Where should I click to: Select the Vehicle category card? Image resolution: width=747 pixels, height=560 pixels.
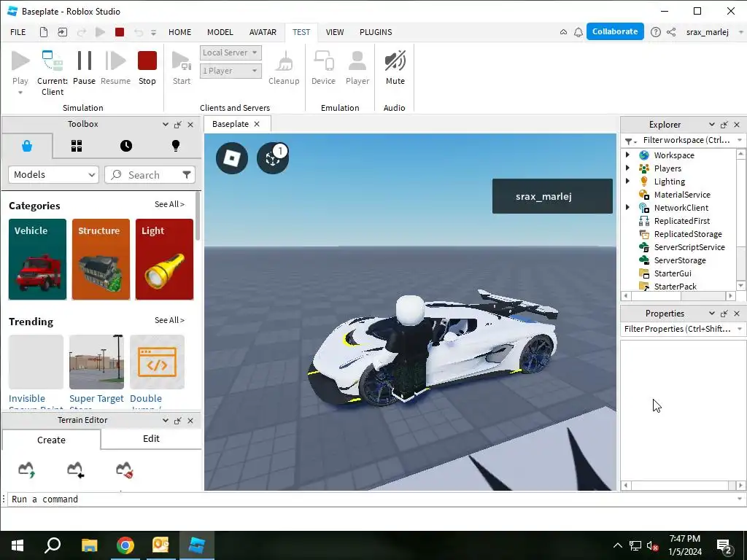(38, 260)
